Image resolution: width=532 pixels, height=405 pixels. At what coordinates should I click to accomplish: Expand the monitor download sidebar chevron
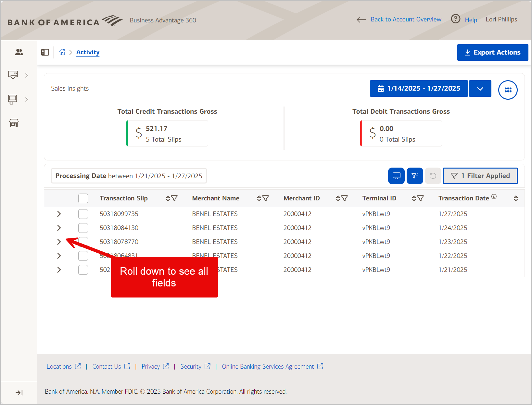point(27,75)
